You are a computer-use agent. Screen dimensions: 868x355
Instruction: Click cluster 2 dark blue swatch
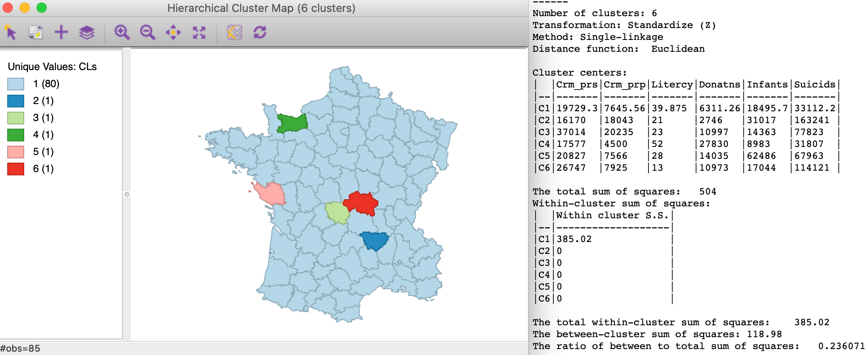pyautogui.click(x=16, y=101)
